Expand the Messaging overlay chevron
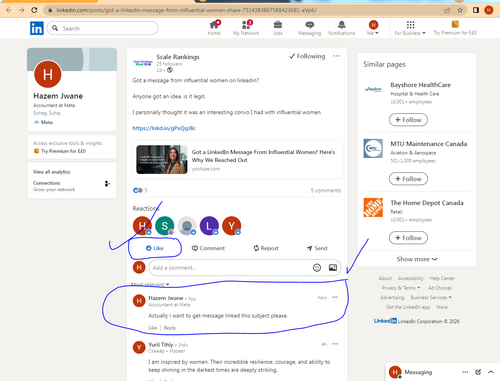The image size is (500, 381). pyautogui.click(x=491, y=372)
